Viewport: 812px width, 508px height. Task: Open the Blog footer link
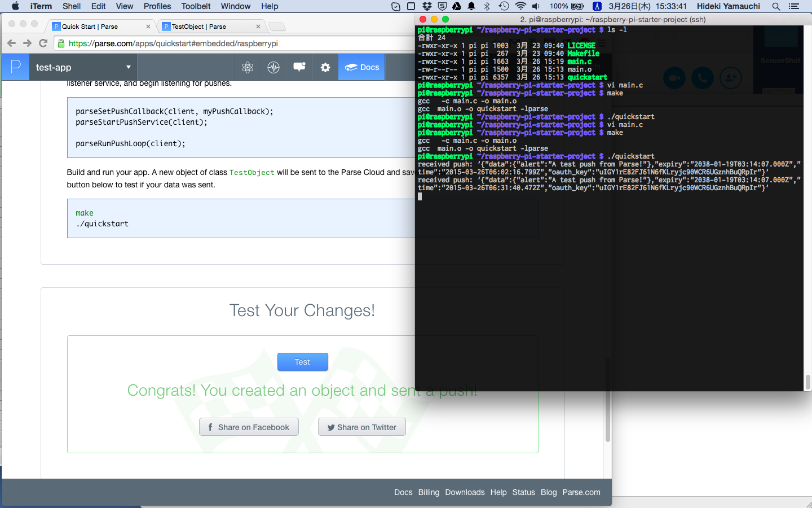[549, 492]
